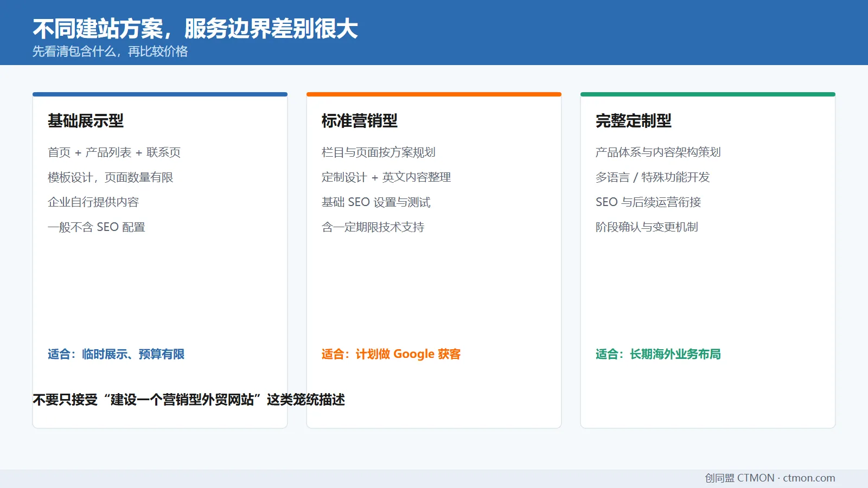Select the line 首页 + 产品列表 + 联系页
The width and height of the screenshot is (868, 488).
(x=114, y=152)
